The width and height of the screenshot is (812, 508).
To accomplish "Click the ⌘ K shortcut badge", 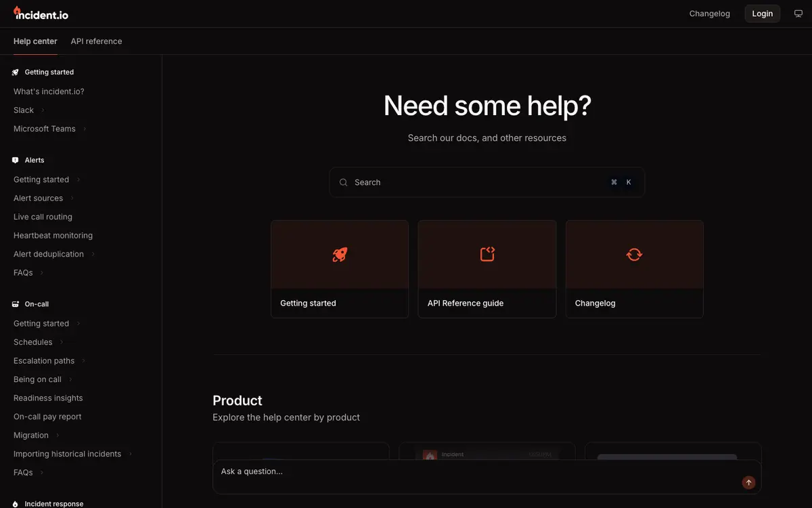I will [x=622, y=182].
